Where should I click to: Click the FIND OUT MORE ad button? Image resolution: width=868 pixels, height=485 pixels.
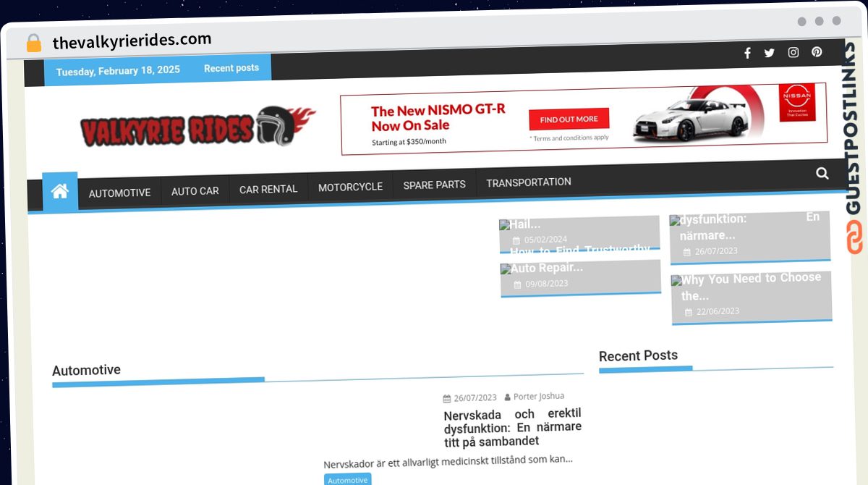tap(569, 119)
